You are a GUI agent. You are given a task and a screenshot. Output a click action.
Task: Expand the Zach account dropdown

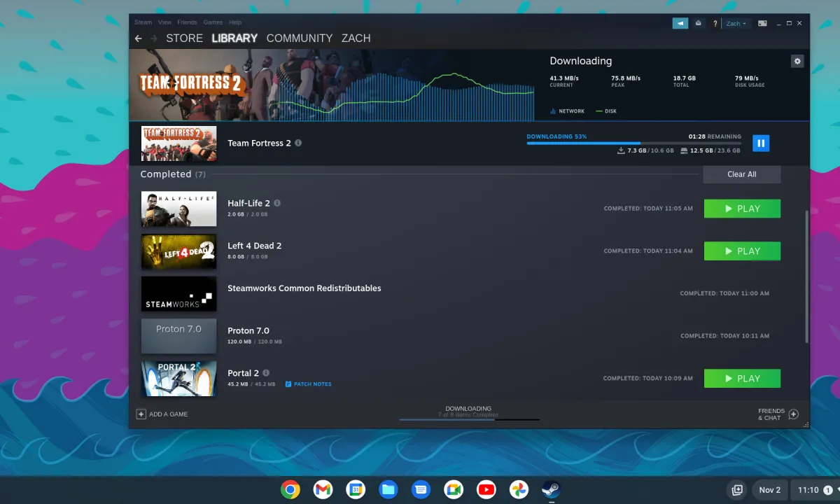coord(736,24)
